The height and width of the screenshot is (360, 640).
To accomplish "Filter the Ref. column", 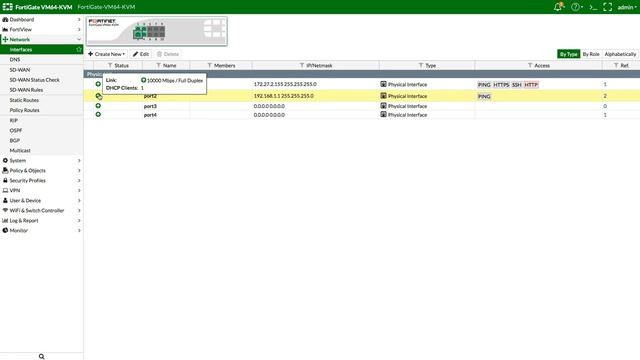I will click(x=616, y=65).
